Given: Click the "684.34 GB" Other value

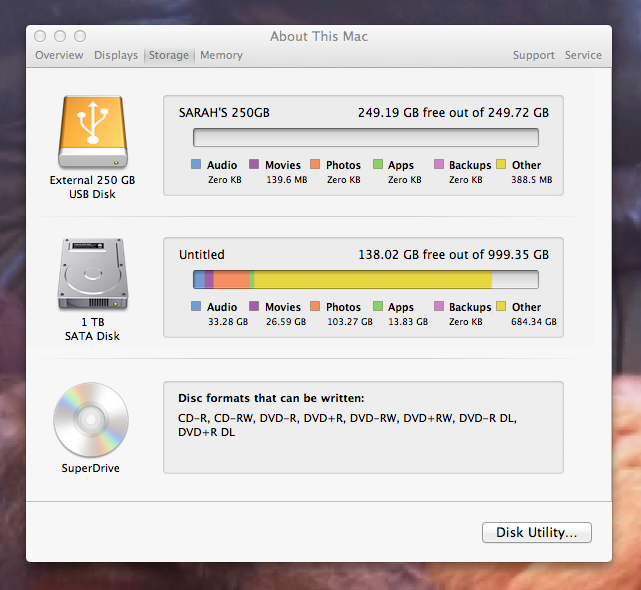Looking at the screenshot, I should 533,322.
